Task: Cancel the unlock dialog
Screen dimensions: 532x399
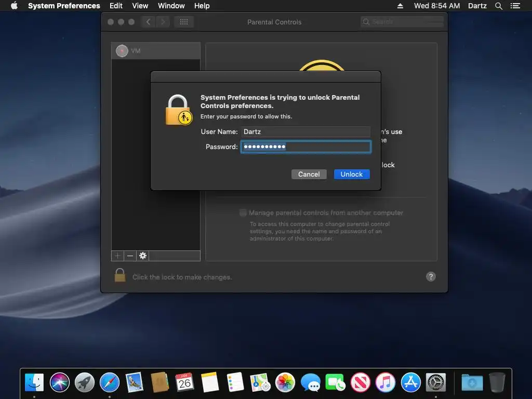Action: (x=309, y=175)
